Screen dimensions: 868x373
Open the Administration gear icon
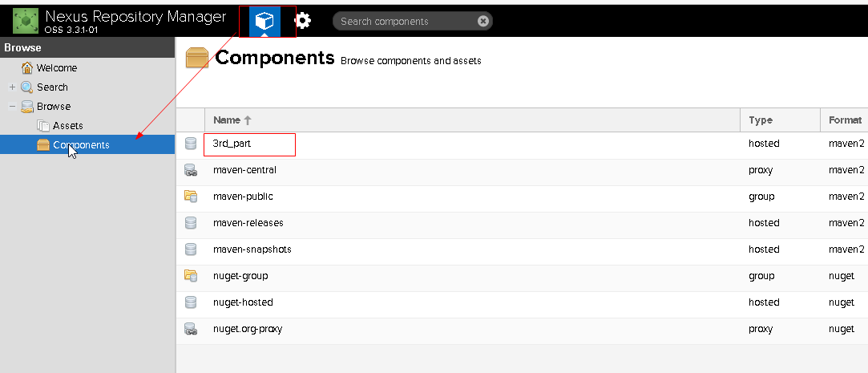[302, 22]
